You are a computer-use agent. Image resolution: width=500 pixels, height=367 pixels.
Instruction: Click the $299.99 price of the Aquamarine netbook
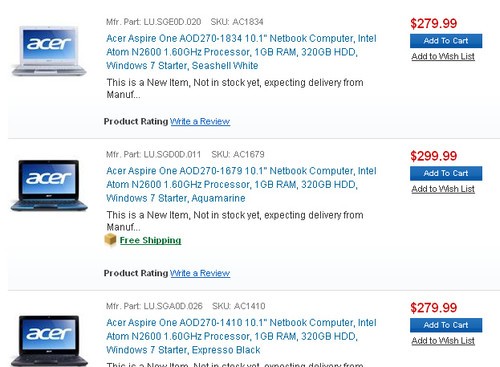click(x=433, y=156)
